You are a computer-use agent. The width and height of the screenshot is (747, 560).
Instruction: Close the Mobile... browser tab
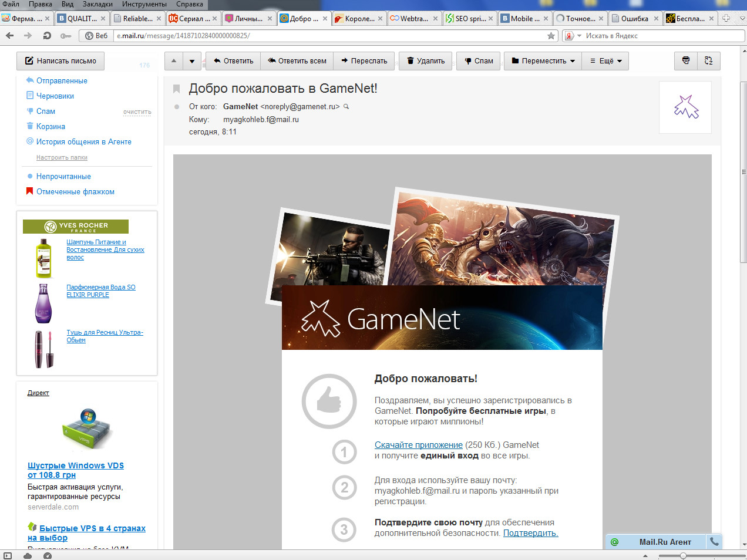click(x=546, y=19)
